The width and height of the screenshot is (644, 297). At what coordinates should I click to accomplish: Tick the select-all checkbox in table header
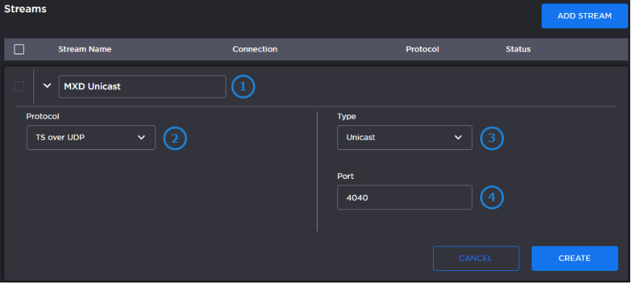click(x=20, y=49)
